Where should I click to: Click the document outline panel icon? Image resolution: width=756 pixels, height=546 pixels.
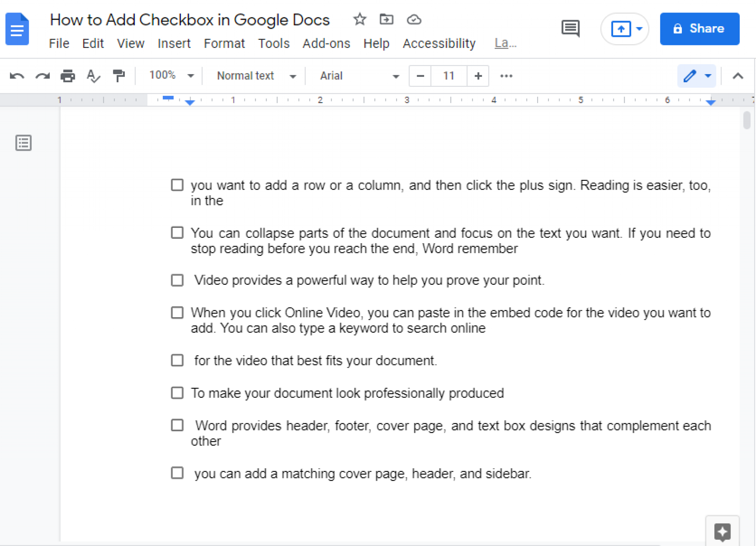tap(24, 142)
